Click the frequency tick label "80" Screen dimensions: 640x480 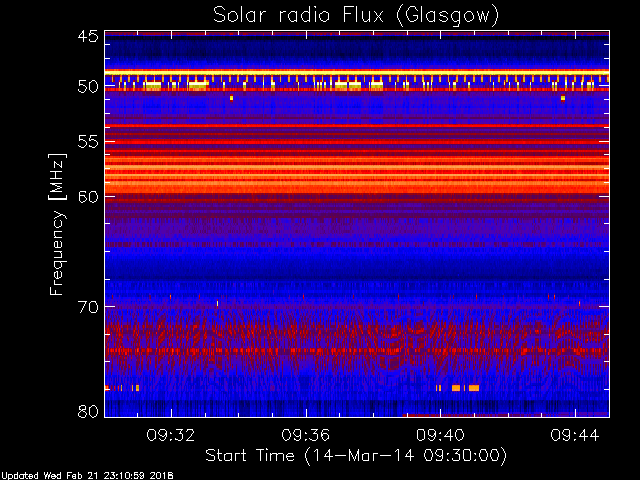click(x=88, y=411)
